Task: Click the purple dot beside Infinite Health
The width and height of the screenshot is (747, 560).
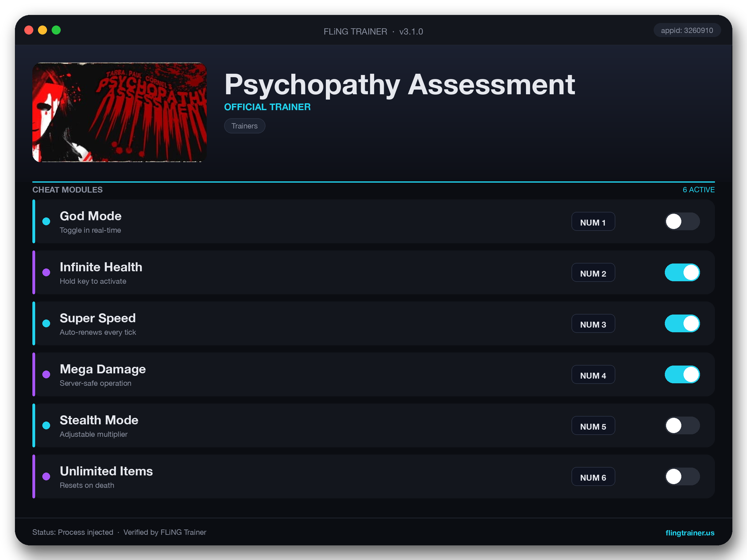Action: click(x=46, y=273)
